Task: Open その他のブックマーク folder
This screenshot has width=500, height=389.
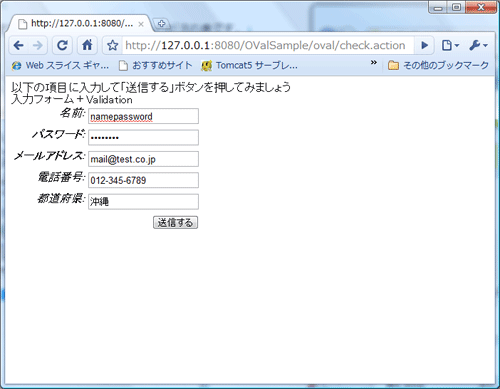Action: pyautogui.click(x=438, y=66)
